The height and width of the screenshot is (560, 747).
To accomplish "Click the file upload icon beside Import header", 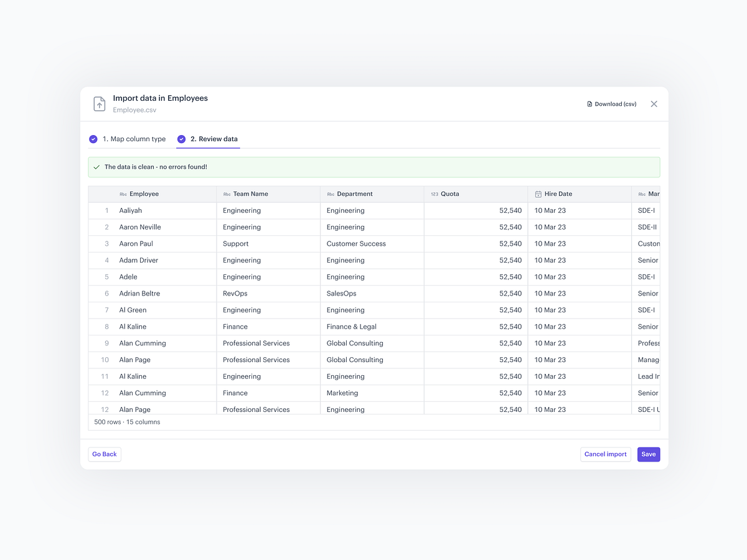I will [99, 103].
